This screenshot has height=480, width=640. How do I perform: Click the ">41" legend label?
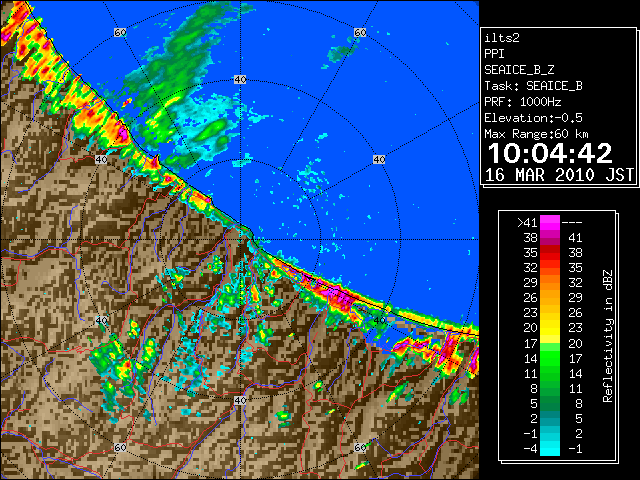[x=527, y=223]
